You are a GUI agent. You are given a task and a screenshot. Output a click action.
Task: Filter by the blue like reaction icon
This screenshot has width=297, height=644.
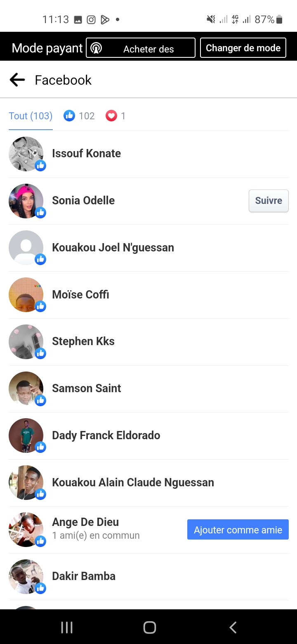click(x=69, y=116)
